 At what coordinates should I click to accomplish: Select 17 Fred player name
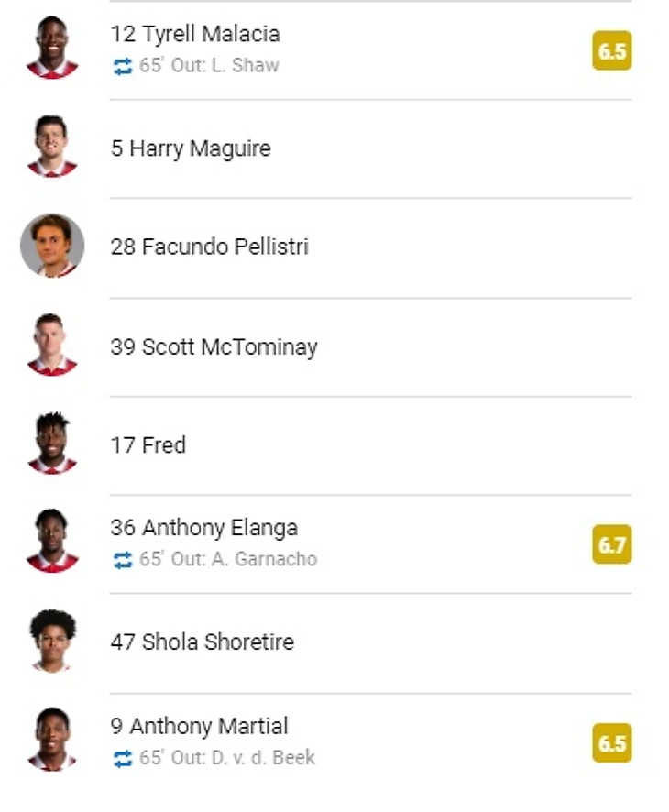(148, 445)
